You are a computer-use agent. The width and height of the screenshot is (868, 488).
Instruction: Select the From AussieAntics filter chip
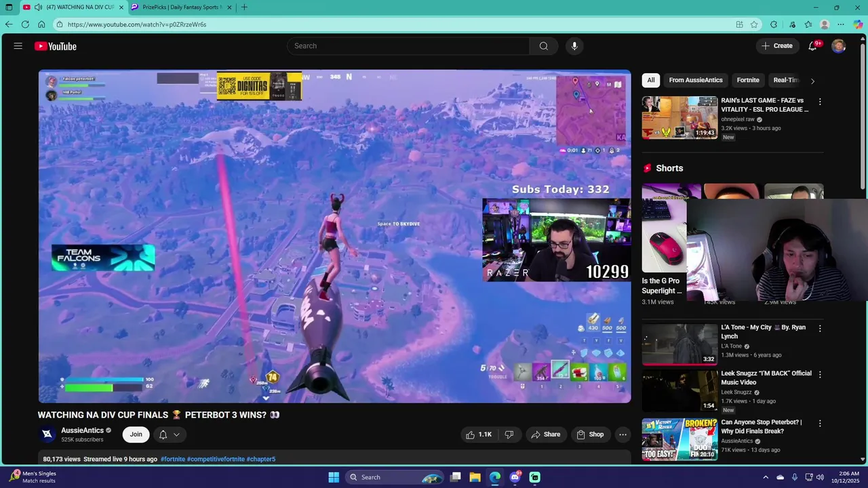pyautogui.click(x=696, y=80)
